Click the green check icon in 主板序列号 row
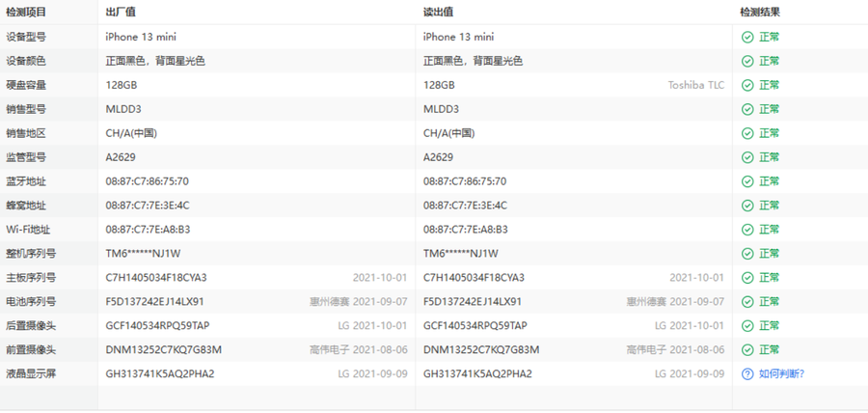This screenshot has height=413, width=868. [x=747, y=277]
